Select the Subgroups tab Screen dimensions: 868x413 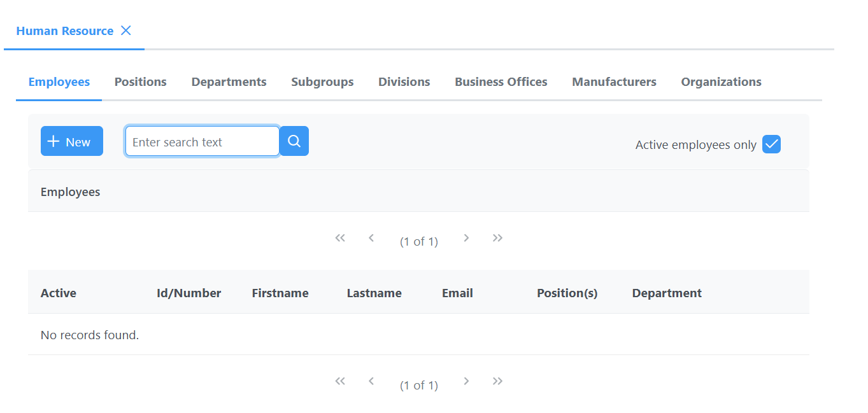pos(322,82)
